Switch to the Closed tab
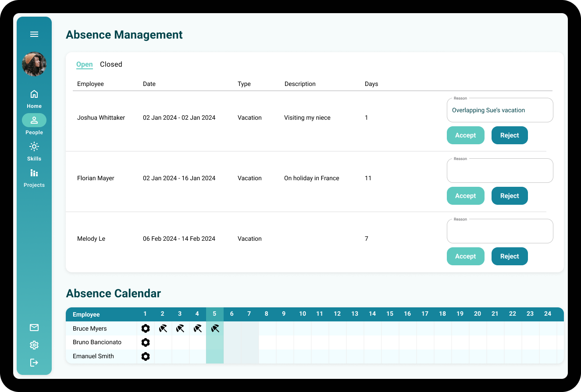Image resolution: width=581 pixels, height=392 pixels. coord(111,64)
